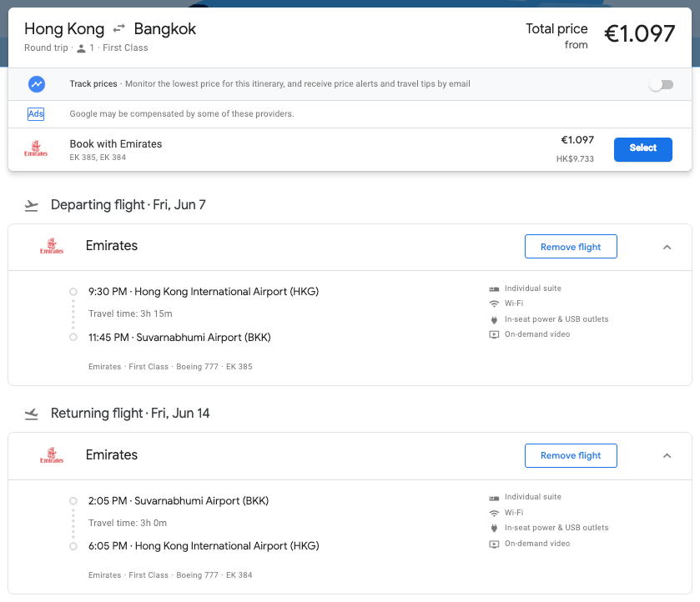Screen dimensions: 700x602
Task: Click the returning flight On-demand video icon
Action: 494,544
